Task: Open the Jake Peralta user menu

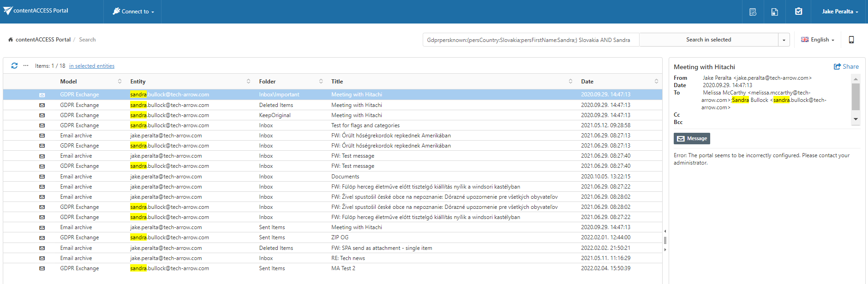Action: pyautogui.click(x=840, y=12)
